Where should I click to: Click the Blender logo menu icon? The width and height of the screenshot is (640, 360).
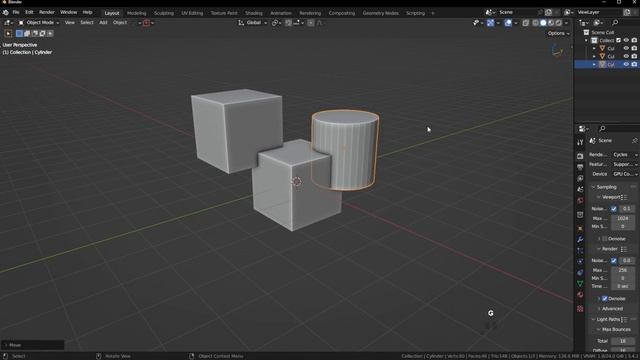(5, 12)
